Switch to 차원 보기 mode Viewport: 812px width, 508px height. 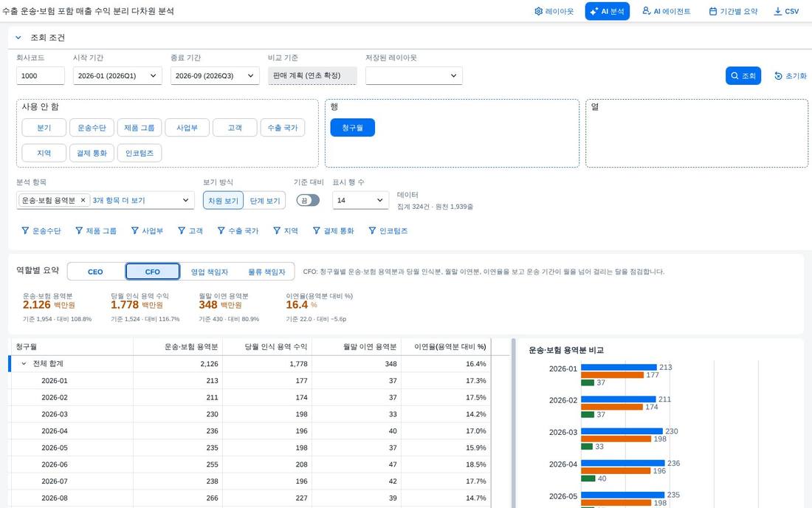click(x=223, y=200)
